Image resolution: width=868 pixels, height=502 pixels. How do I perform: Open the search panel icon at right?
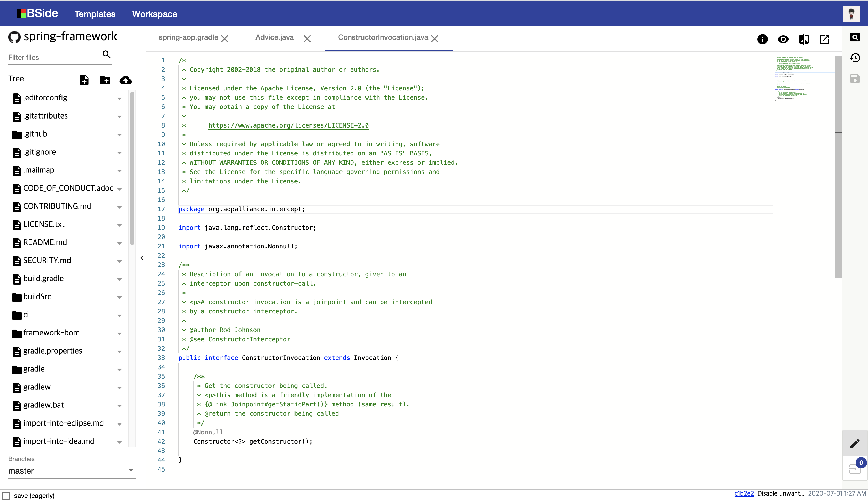(855, 37)
